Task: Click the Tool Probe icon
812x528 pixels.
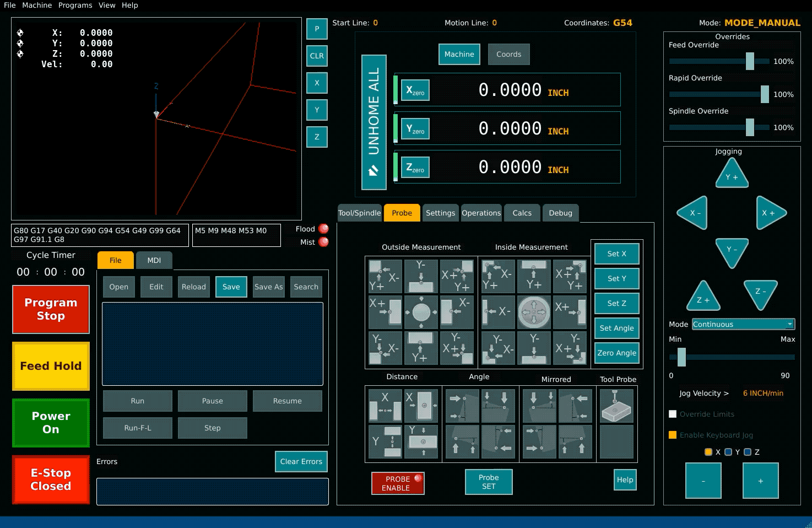Action: pyautogui.click(x=616, y=406)
